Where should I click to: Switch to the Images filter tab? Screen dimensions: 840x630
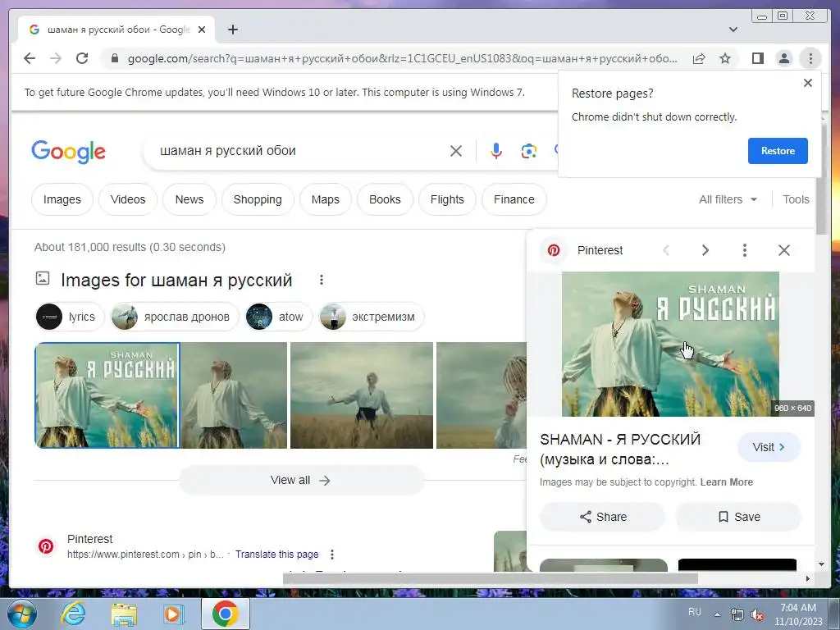pos(62,199)
